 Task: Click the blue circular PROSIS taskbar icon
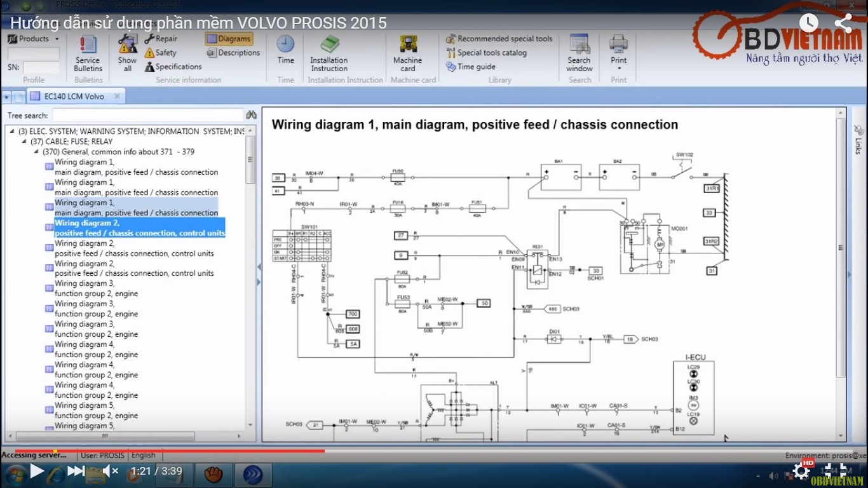(x=254, y=474)
